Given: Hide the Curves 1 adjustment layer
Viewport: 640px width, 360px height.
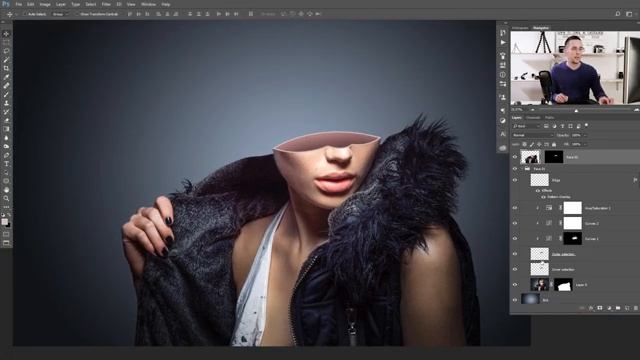Looking at the screenshot, I should 515,238.
